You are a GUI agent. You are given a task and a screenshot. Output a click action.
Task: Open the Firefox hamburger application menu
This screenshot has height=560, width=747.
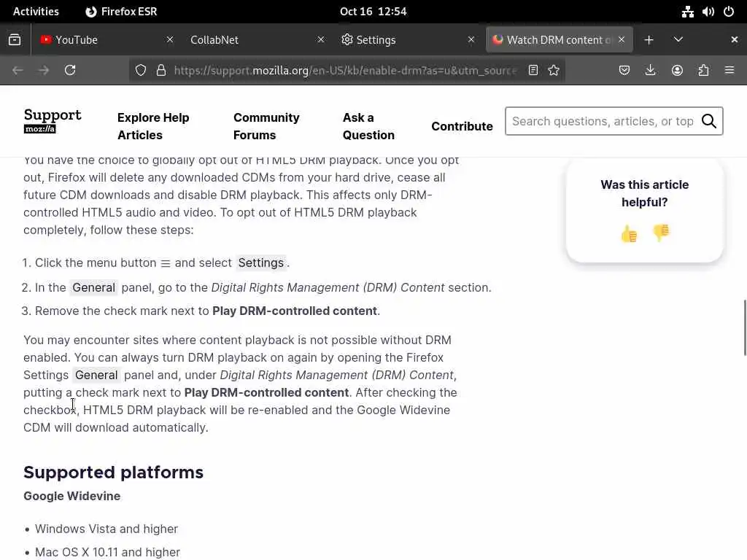729,70
